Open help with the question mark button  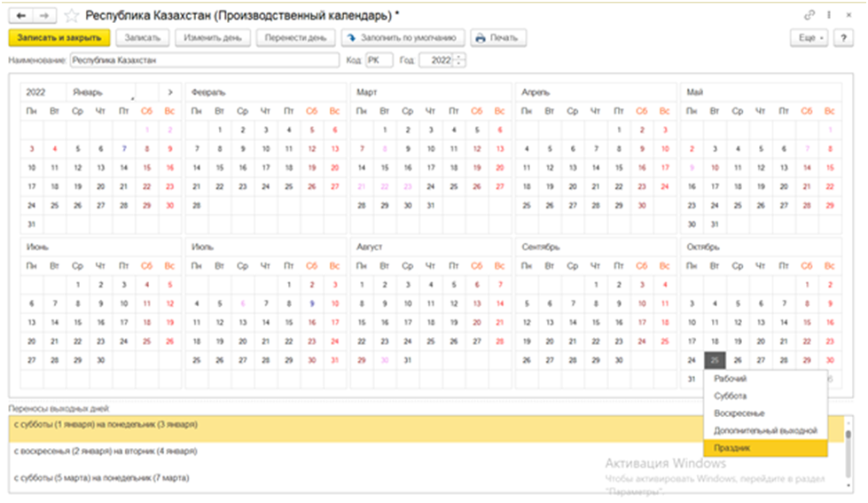pos(846,38)
